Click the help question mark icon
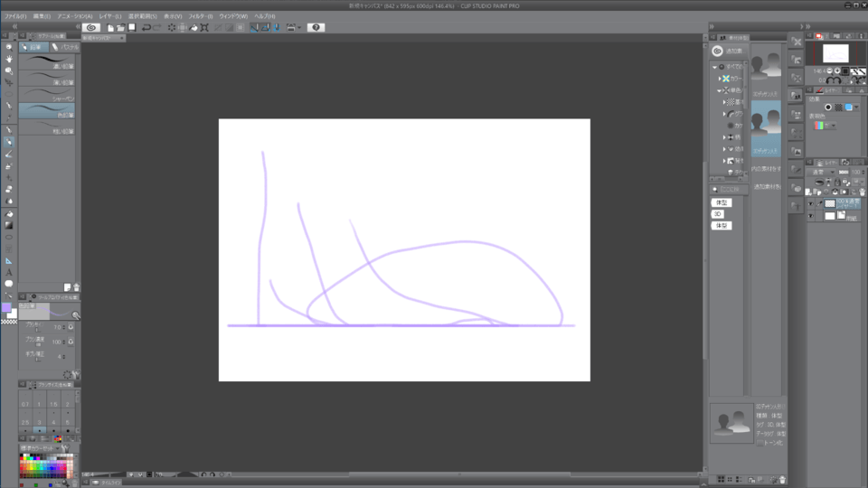The image size is (868, 488). pyautogui.click(x=316, y=28)
